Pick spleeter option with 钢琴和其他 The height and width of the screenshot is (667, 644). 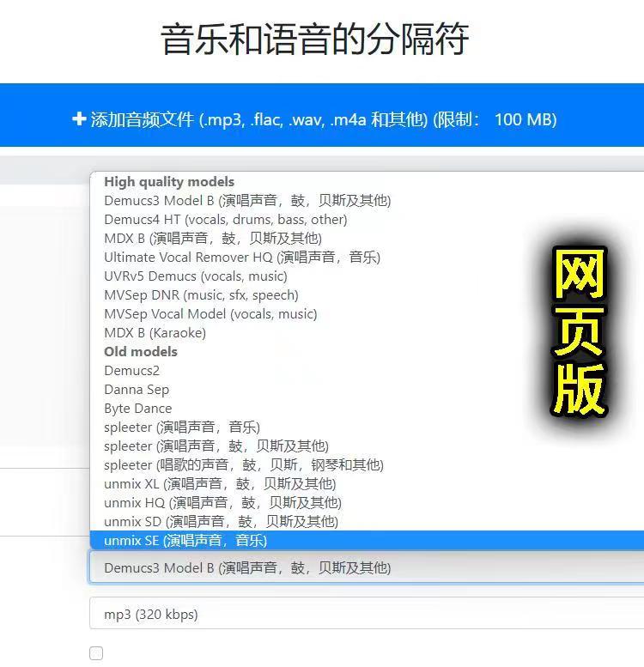pos(244,465)
